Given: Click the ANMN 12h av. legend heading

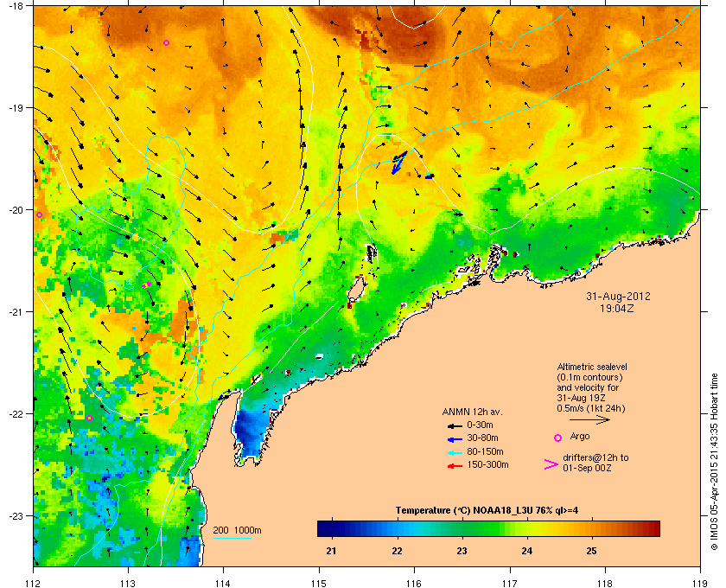Looking at the screenshot, I should pos(472,412).
